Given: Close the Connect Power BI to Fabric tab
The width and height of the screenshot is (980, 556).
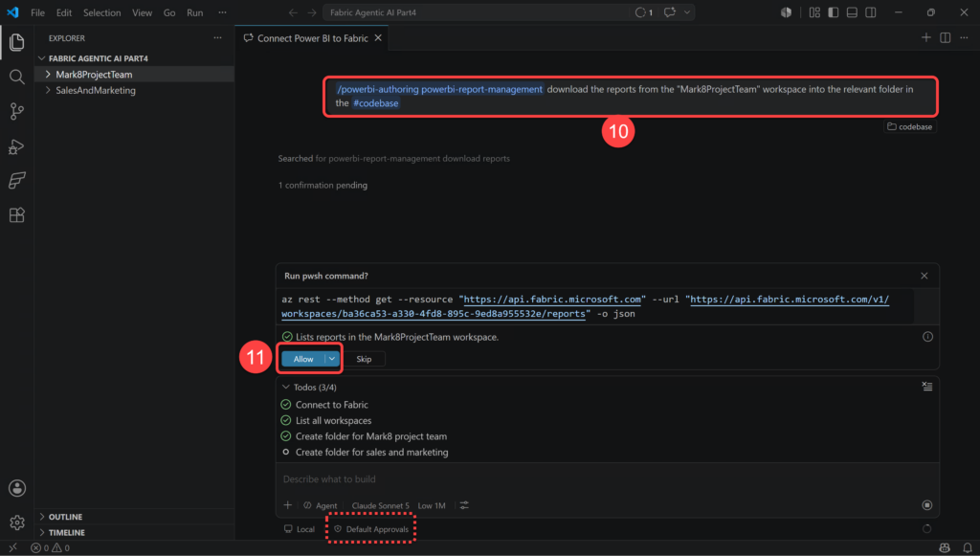Looking at the screenshot, I should click(x=378, y=38).
